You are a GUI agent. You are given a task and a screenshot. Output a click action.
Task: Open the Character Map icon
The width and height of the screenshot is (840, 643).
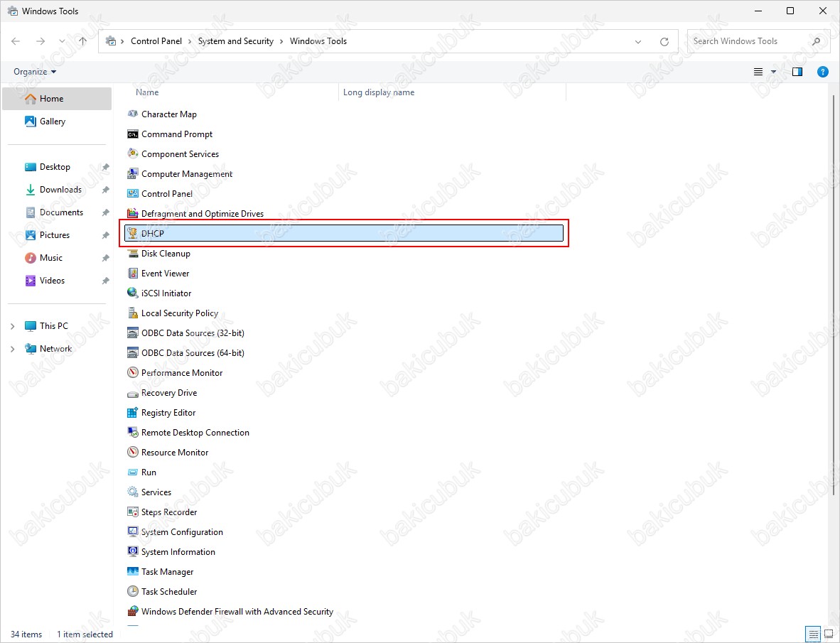tap(132, 114)
